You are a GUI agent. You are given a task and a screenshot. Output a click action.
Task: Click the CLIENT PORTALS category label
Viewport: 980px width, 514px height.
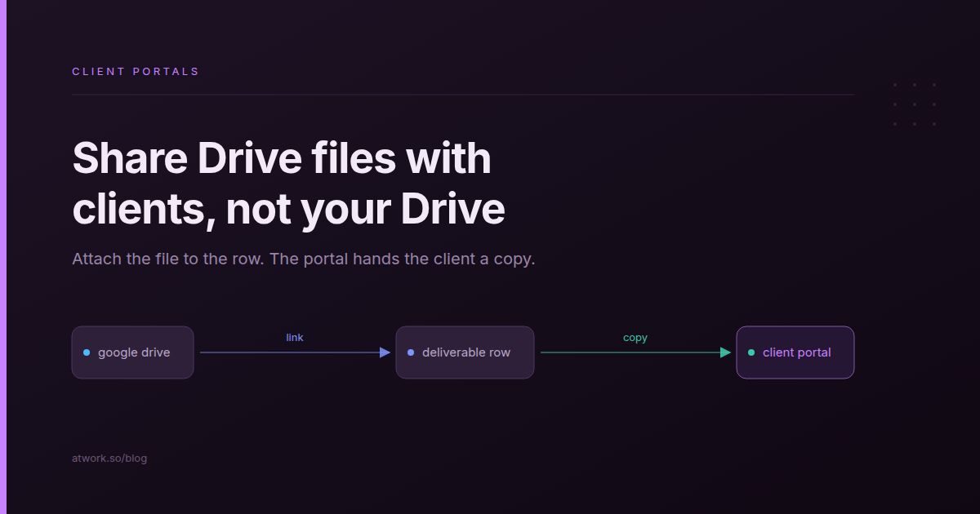click(x=136, y=72)
